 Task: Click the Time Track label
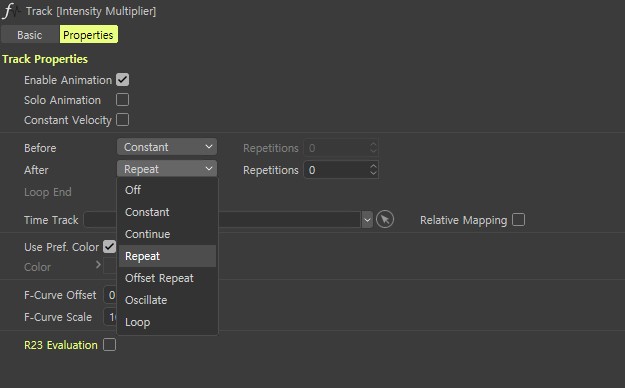pos(51,220)
